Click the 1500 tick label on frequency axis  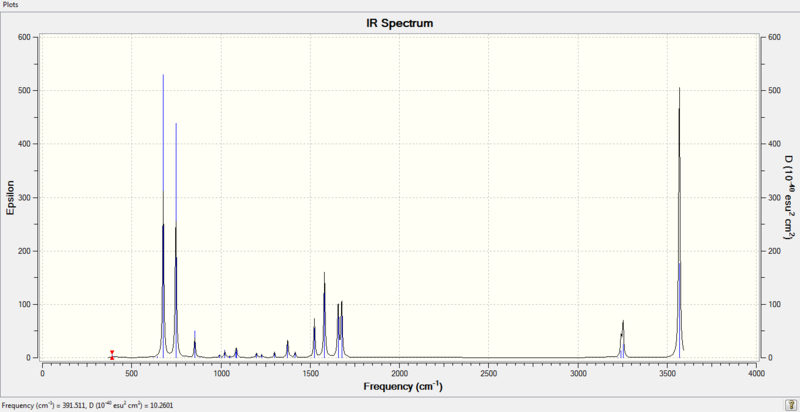click(x=310, y=373)
